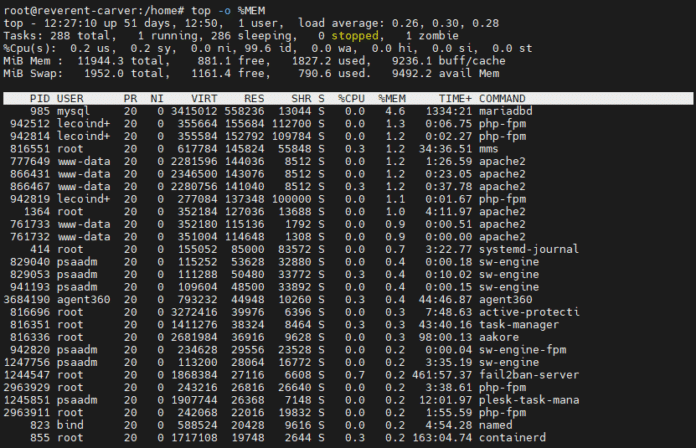
Task: Select the mariadbd command text
Action: click(x=505, y=111)
